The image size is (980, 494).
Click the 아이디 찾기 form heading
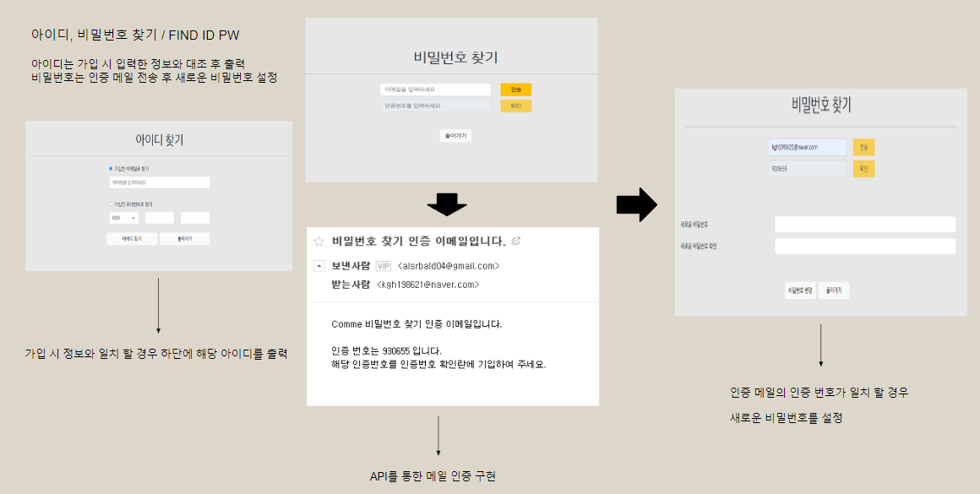point(160,140)
